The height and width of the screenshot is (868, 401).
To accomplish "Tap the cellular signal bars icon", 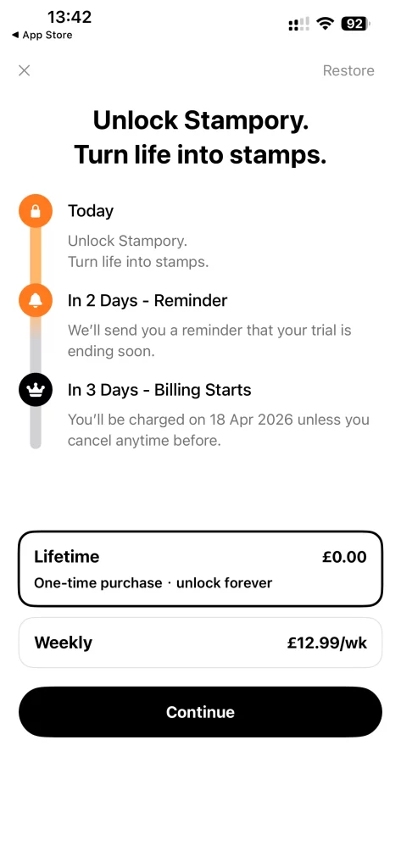I will [299, 24].
